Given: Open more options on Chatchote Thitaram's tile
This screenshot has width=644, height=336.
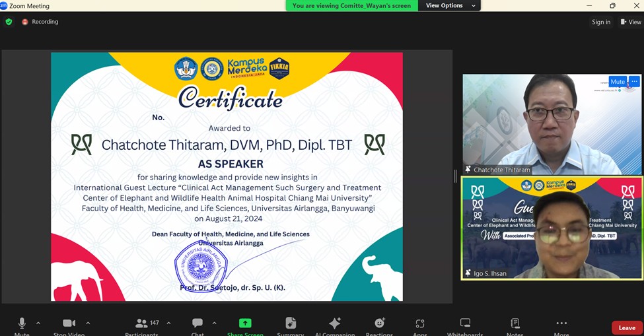Looking at the screenshot, I should pos(635,82).
